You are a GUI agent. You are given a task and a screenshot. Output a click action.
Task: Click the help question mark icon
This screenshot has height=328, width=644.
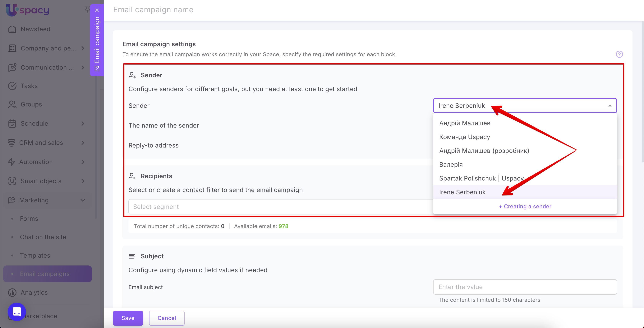(x=619, y=54)
